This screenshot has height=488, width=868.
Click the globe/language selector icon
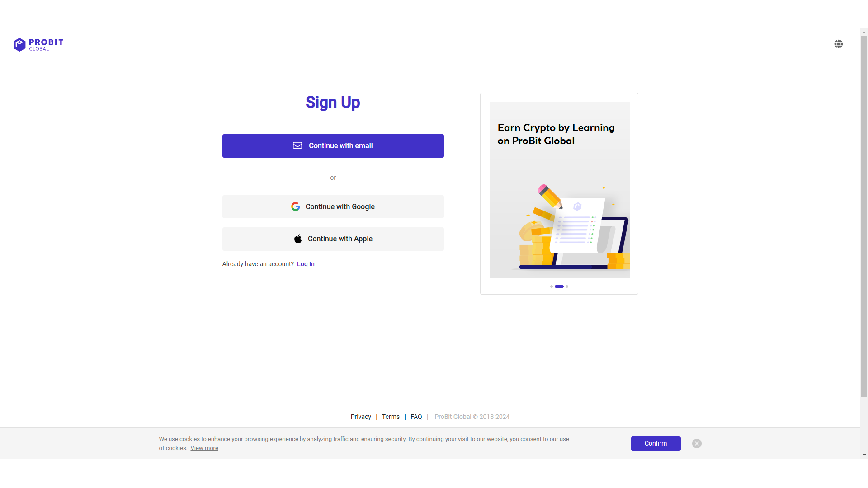[839, 44]
